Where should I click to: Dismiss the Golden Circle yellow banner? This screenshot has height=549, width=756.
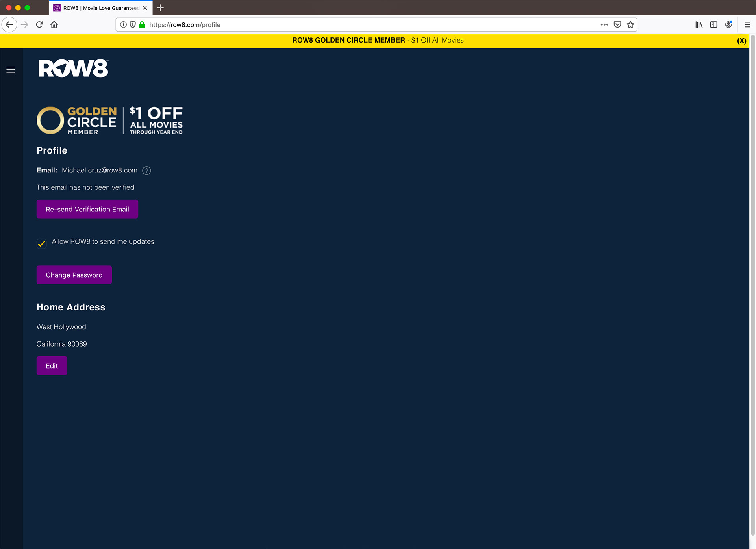click(741, 41)
